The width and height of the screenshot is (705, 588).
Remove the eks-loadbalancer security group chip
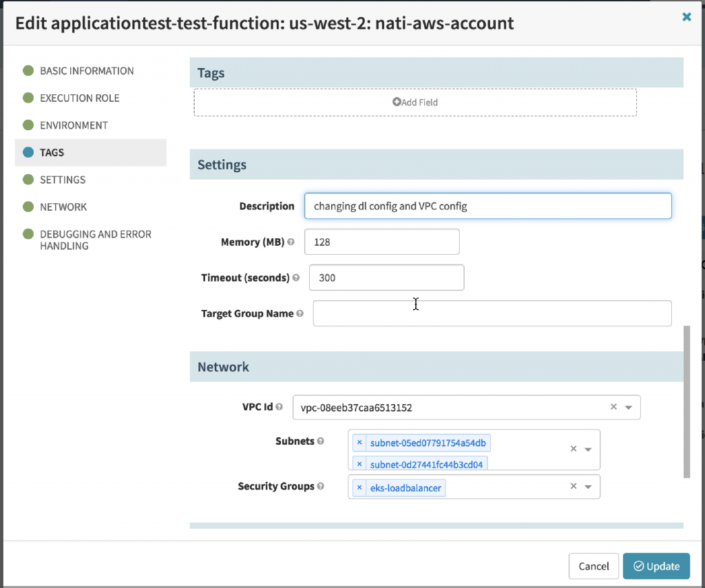pos(359,487)
